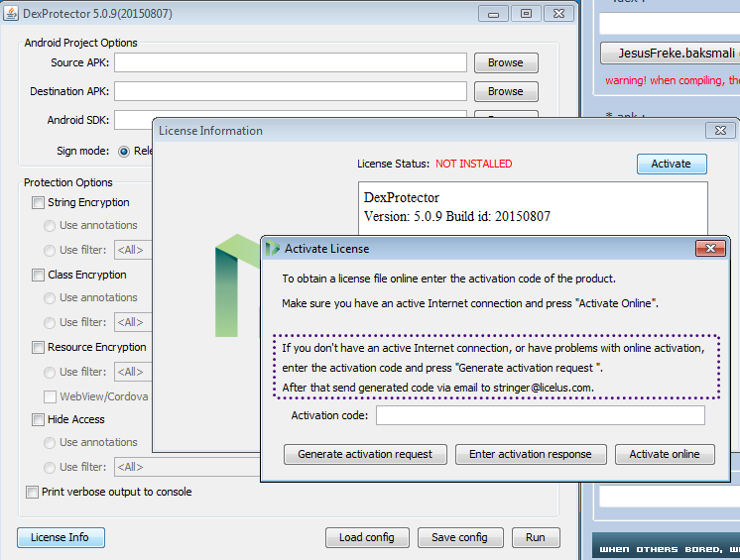Browse for the Source APK file
The height and width of the screenshot is (560, 740).
[506, 62]
